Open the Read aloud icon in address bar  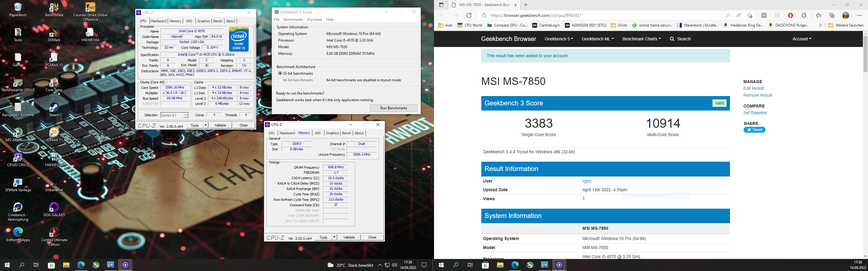[x=739, y=15]
